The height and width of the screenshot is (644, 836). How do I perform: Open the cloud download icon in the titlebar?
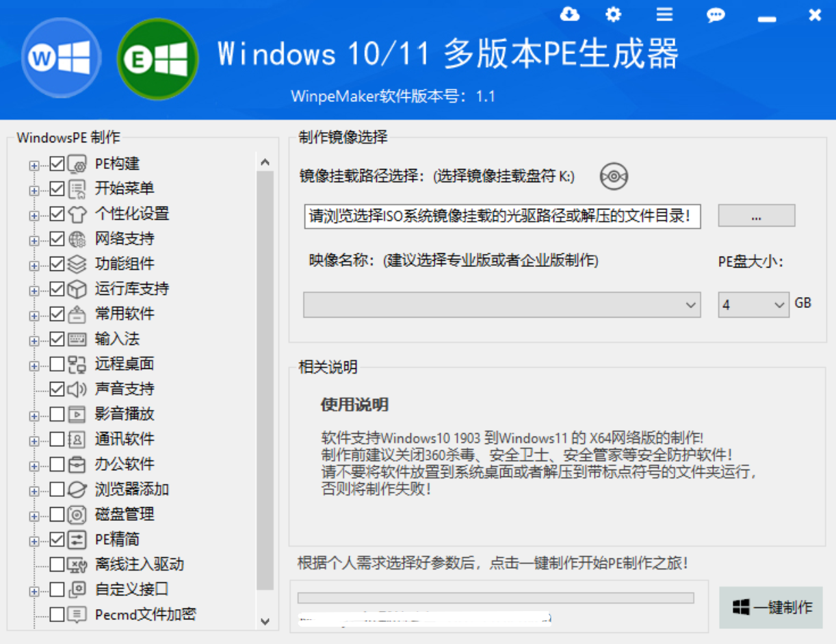tap(570, 14)
